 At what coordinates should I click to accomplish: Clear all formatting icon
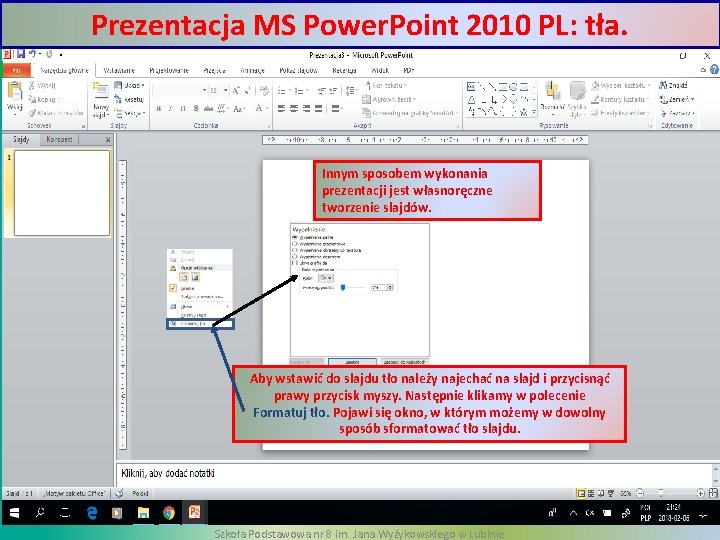click(x=264, y=90)
